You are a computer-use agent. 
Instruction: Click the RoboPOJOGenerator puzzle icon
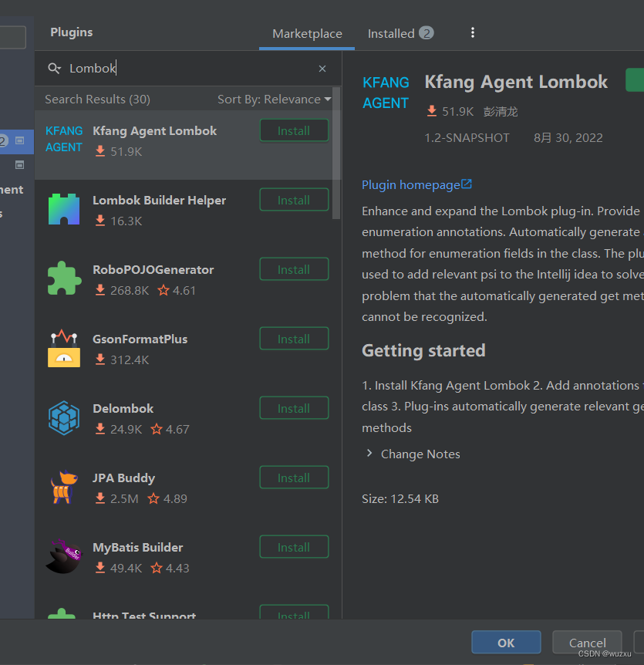point(63,278)
